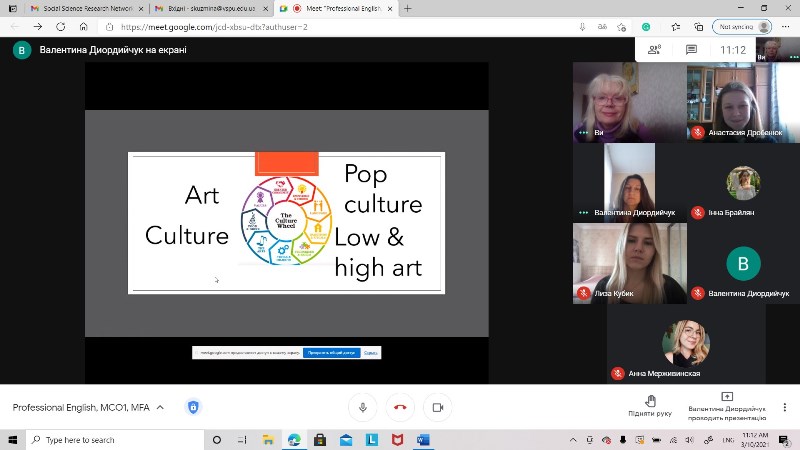Open the favorites list icon

point(676,27)
